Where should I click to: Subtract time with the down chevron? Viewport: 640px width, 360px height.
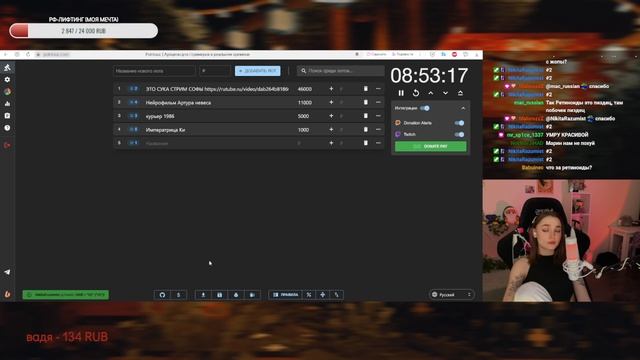tap(445, 93)
